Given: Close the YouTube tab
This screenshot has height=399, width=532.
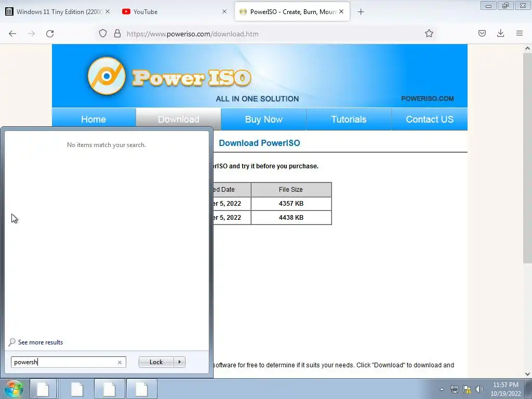Looking at the screenshot, I should pyautogui.click(x=224, y=11).
